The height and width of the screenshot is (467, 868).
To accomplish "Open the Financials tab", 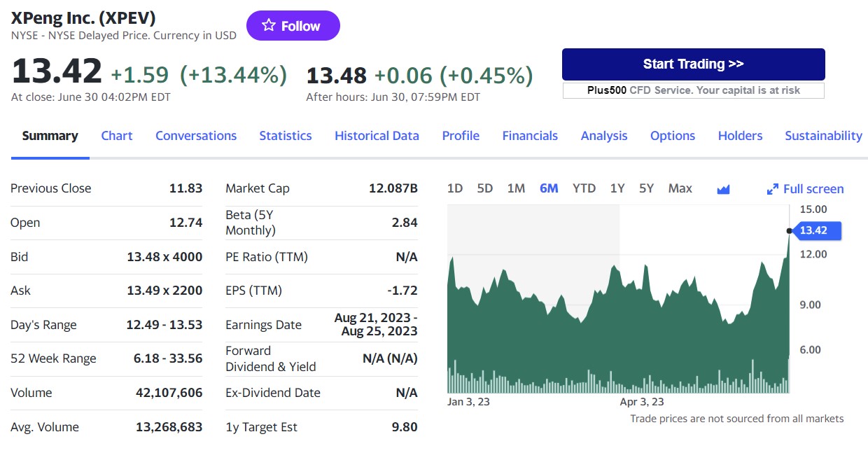I will point(530,136).
